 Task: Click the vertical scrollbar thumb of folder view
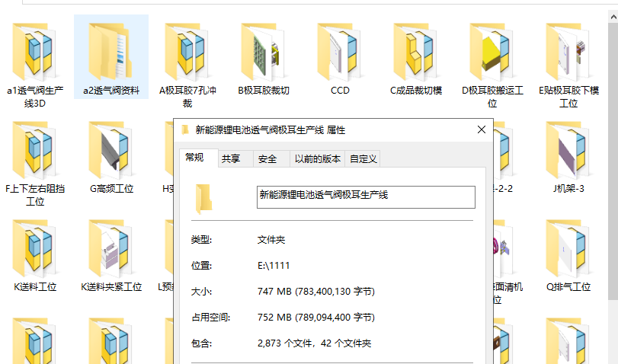tap(613, 161)
